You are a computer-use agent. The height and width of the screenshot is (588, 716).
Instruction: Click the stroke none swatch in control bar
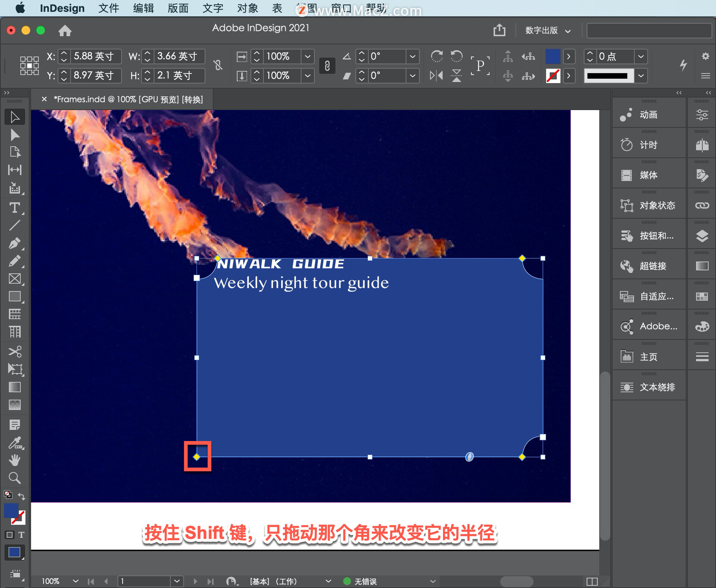(553, 76)
